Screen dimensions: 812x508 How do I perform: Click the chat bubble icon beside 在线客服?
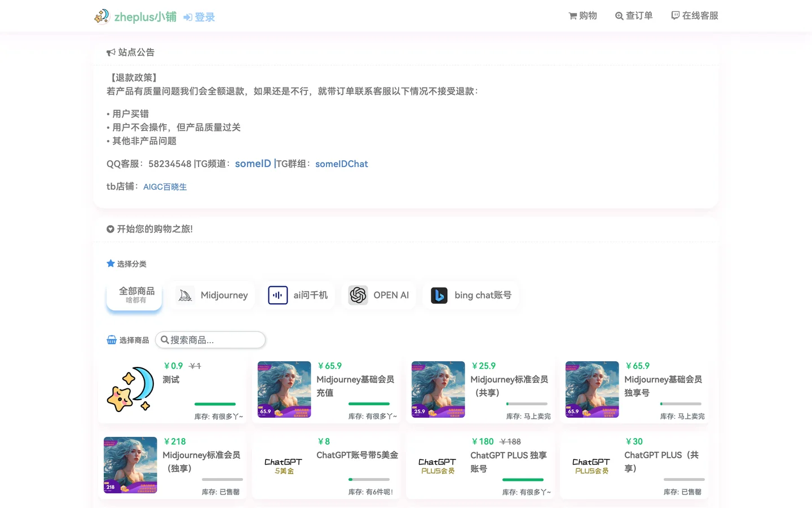[676, 16]
